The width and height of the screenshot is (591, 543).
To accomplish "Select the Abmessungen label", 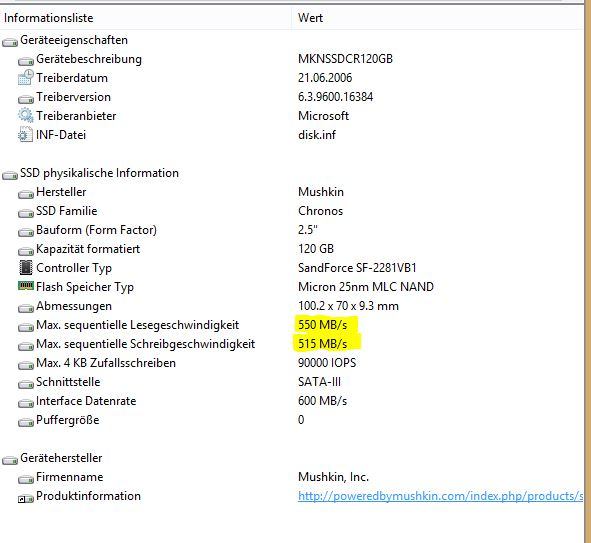I will pyautogui.click(x=74, y=306).
